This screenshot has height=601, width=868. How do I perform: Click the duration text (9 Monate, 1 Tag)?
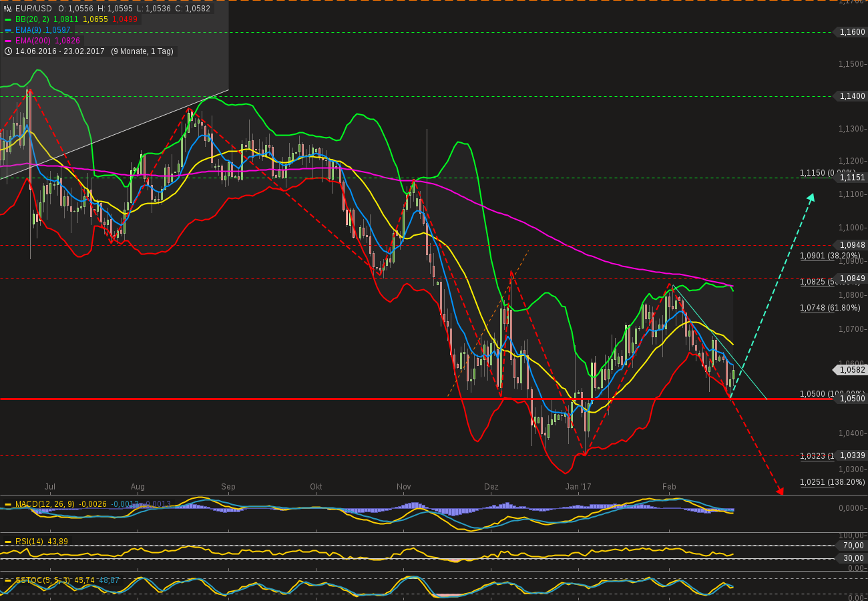click(143, 51)
